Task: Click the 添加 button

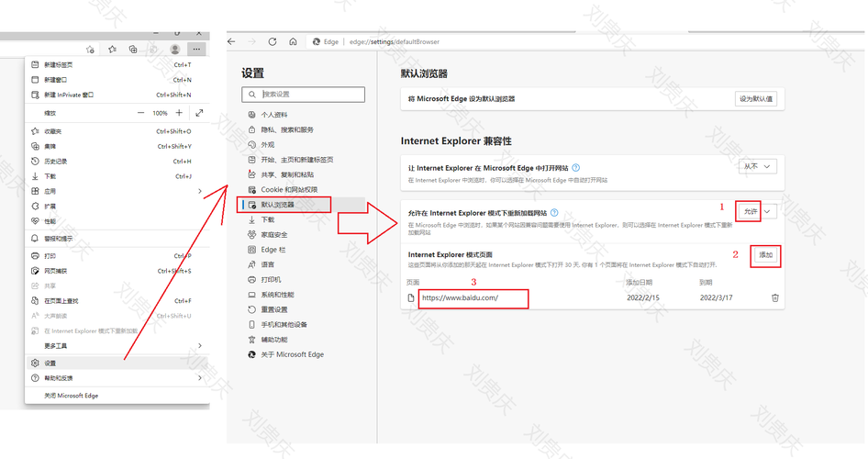Action: pos(765,254)
